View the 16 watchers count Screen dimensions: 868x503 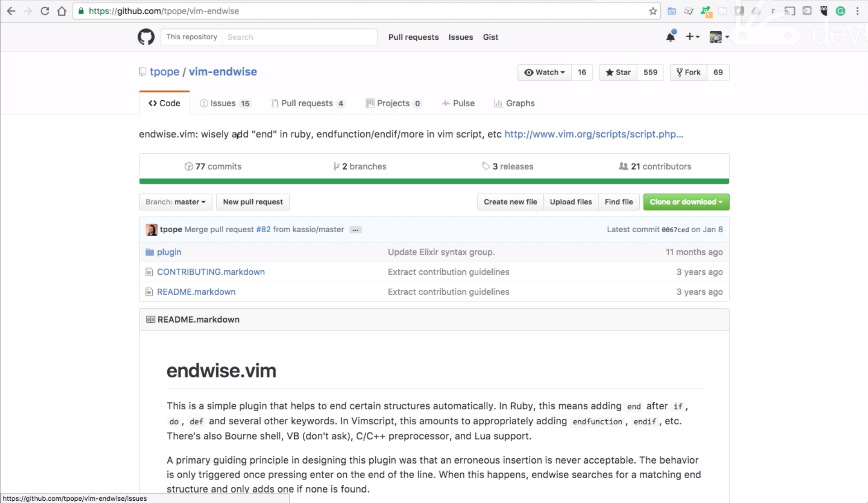pyautogui.click(x=582, y=72)
